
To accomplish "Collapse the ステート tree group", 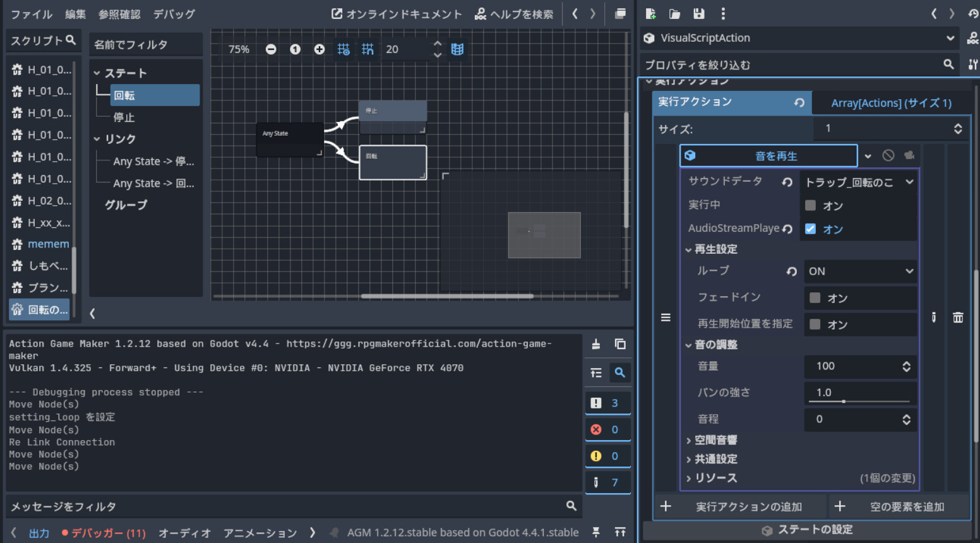I will pyautogui.click(x=97, y=73).
